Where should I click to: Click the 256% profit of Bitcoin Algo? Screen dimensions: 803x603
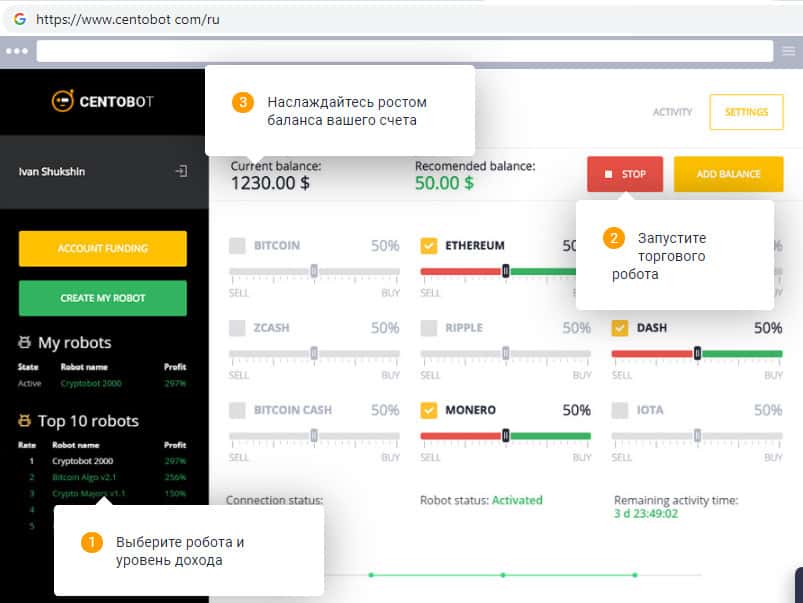[x=175, y=477]
